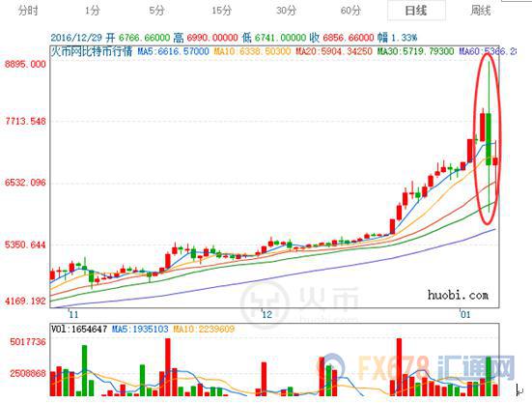Click the closing price 6856.66000 value
Image resolution: width=532 pixels, height=403 pixels.
click(x=349, y=38)
